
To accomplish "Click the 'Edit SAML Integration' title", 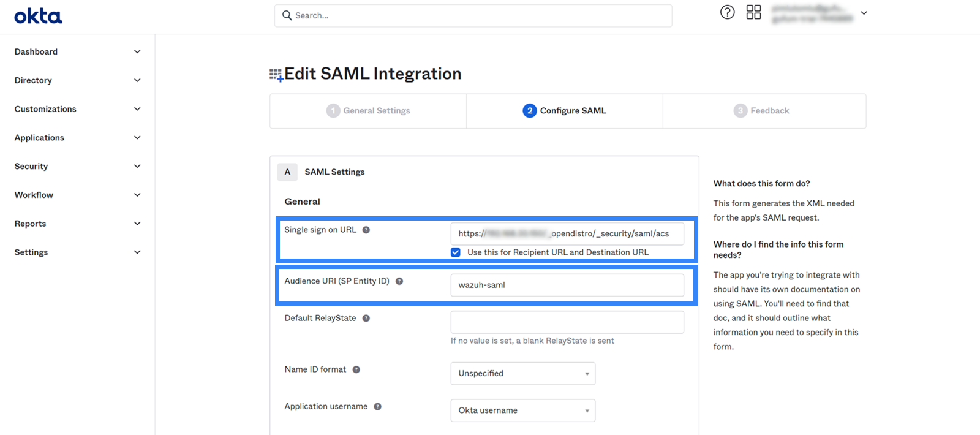I will (x=372, y=74).
